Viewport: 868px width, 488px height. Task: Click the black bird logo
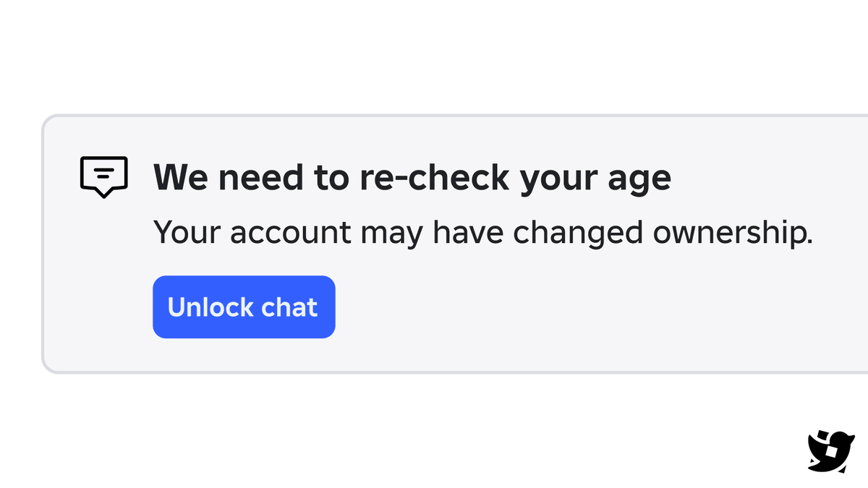coord(831,450)
